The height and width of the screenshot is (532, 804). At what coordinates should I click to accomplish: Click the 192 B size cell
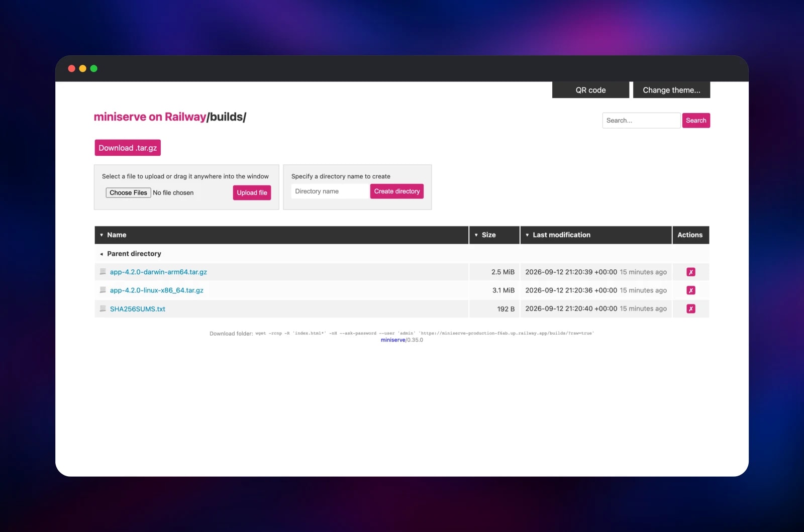click(494, 309)
